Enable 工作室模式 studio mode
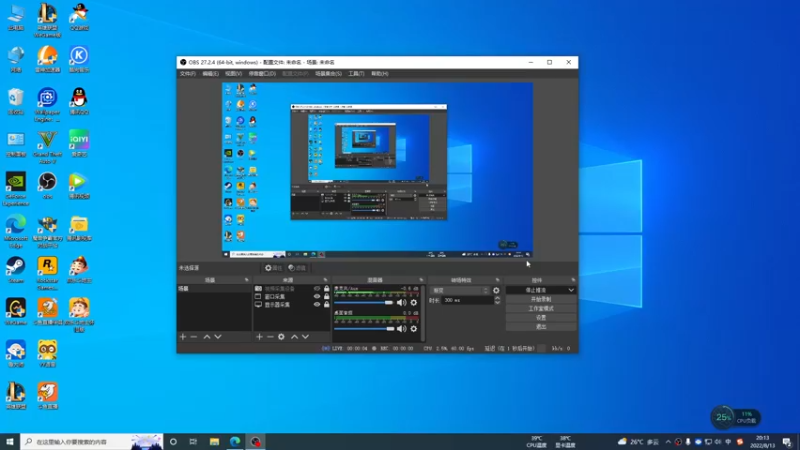This screenshot has height=450, width=800. click(541, 309)
